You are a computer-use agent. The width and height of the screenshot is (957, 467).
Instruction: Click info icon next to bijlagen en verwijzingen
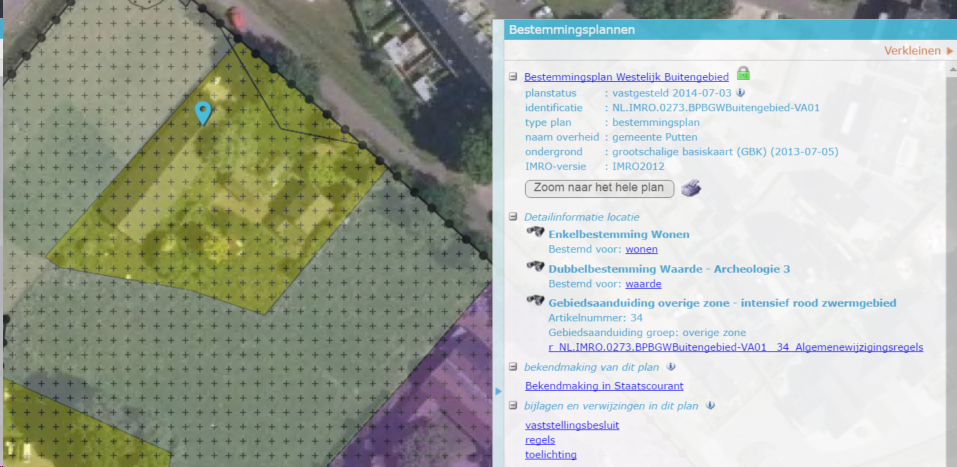710,405
